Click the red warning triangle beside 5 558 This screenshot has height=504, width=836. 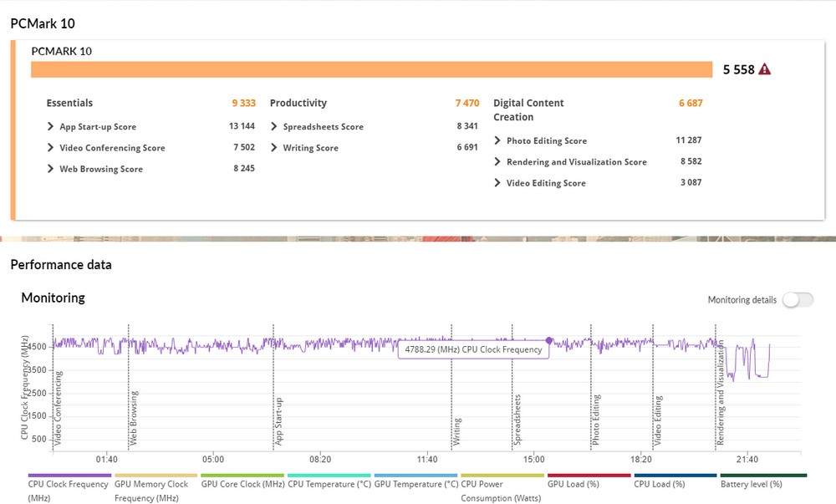pos(765,69)
